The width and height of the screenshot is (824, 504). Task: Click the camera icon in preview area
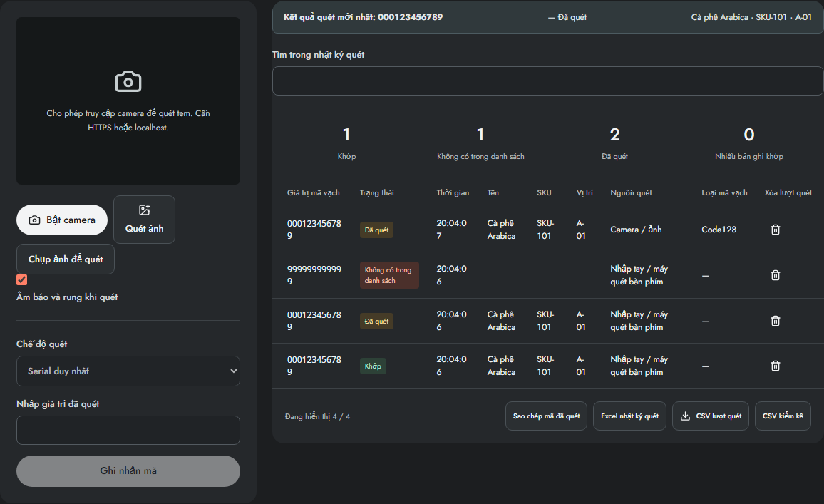pos(128,81)
